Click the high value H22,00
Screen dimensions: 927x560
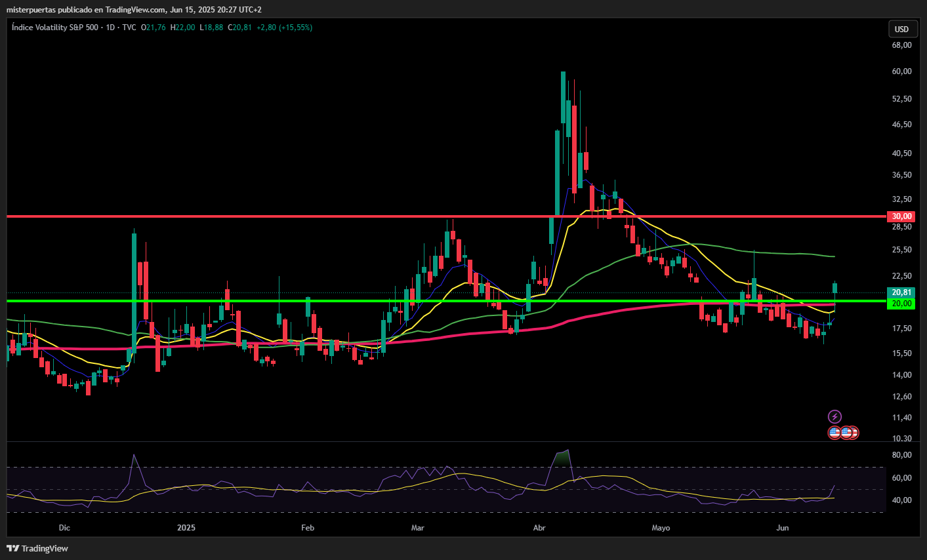tap(183, 28)
